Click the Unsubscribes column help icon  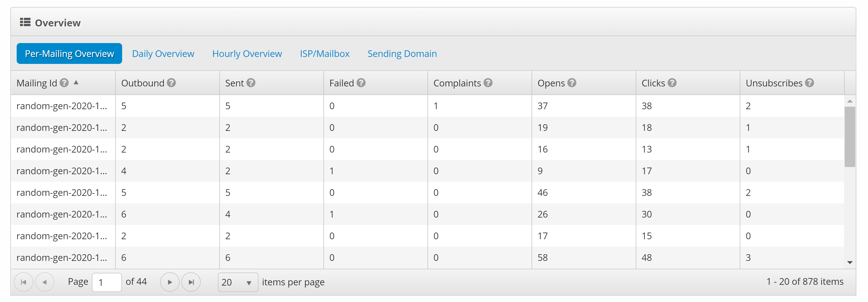tap(809, 83)
